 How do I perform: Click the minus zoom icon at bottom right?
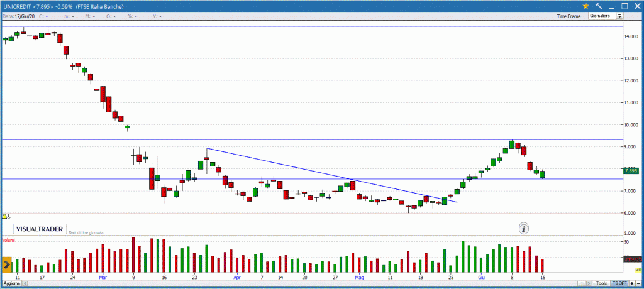(638, 284)
